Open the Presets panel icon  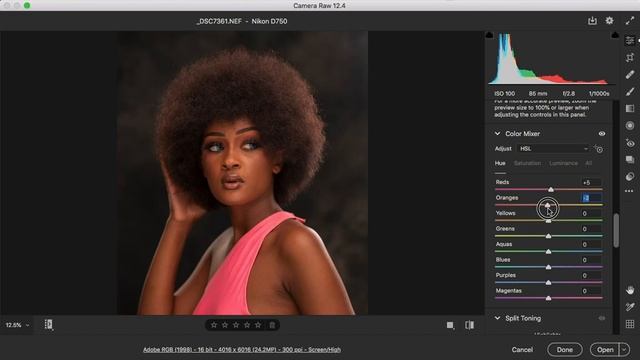630,176
